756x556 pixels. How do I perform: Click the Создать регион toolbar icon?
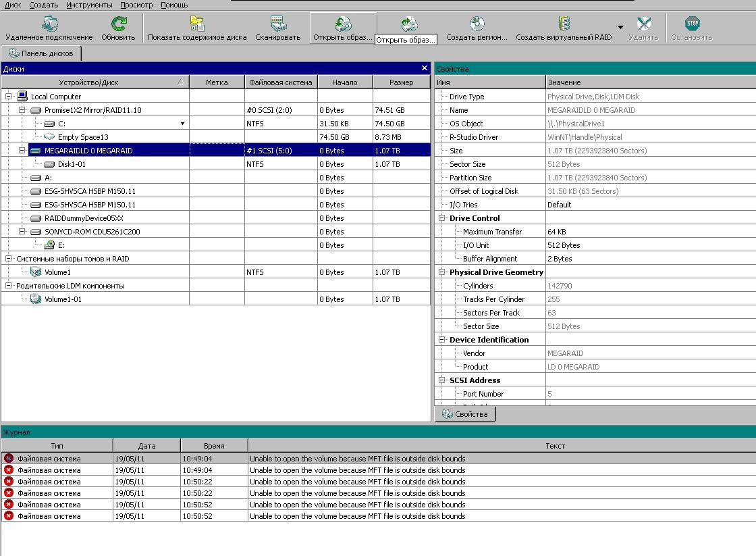pos(477,25)
